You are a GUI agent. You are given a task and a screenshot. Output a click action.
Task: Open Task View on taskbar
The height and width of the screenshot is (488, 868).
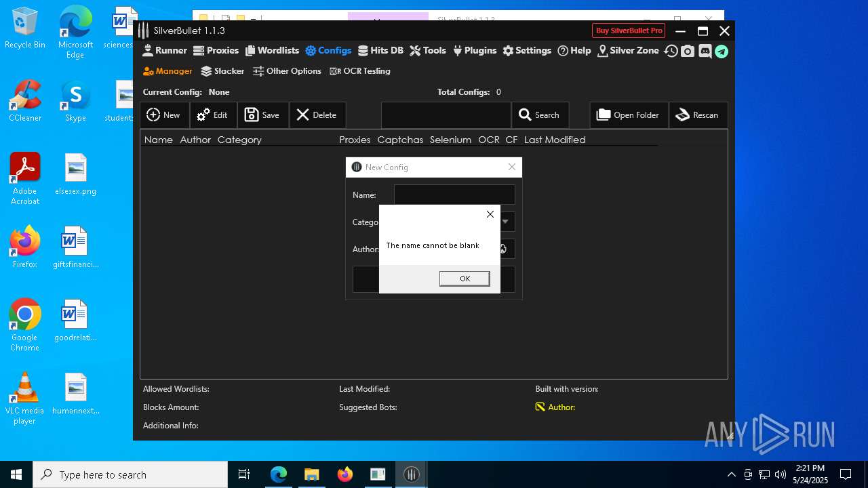(x=244, y=474)
